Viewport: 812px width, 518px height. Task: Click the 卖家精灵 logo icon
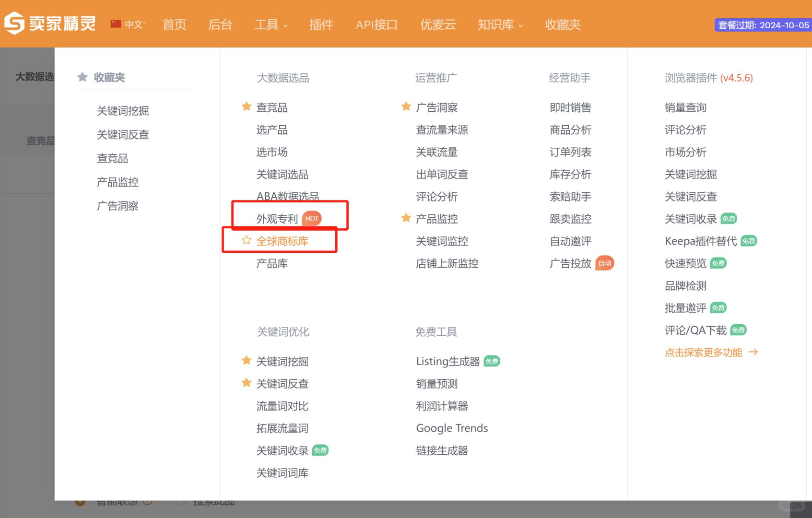tap(14, 23)
